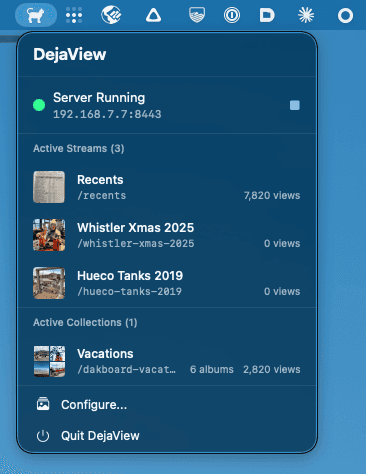
Task: Open the triangle menu bar icon
Action: point(153,15)
